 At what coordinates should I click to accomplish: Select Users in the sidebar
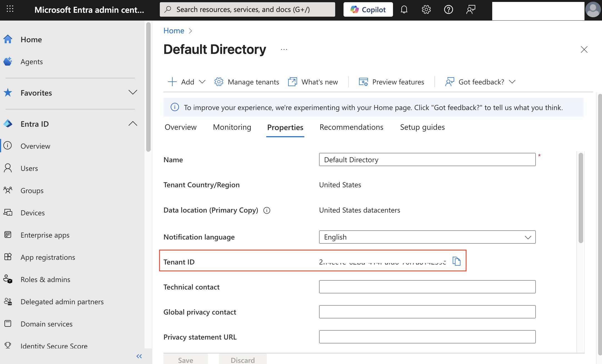(x=29, y=168)
